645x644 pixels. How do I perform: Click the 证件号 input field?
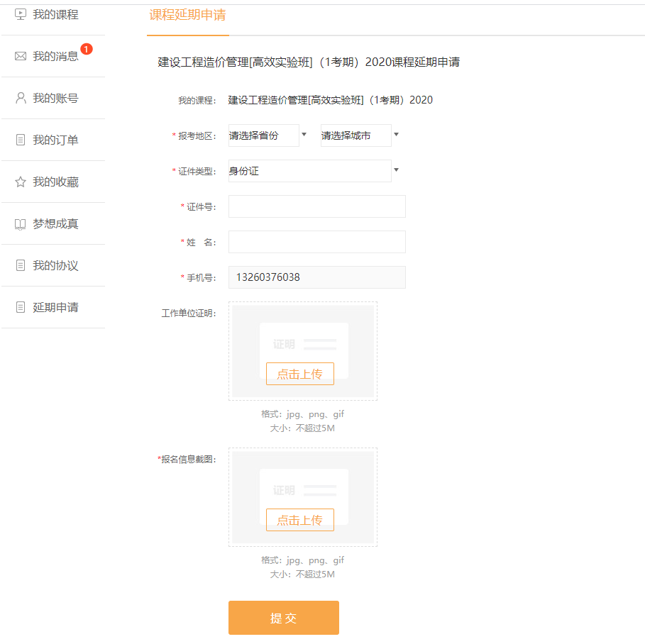click(316, 206)
